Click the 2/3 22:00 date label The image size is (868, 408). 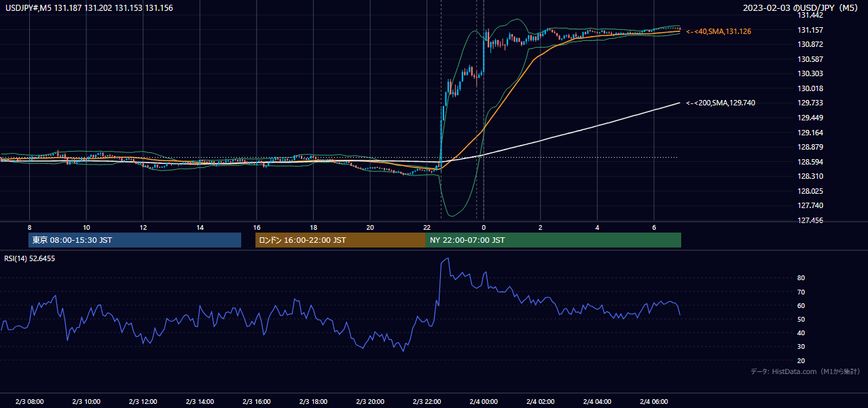[x=427, y=402]
